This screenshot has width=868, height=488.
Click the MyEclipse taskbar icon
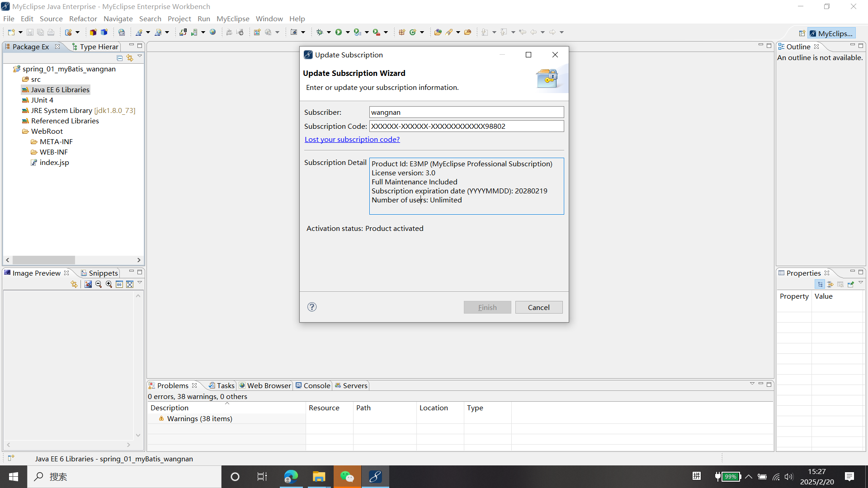[x=375, y=477]
